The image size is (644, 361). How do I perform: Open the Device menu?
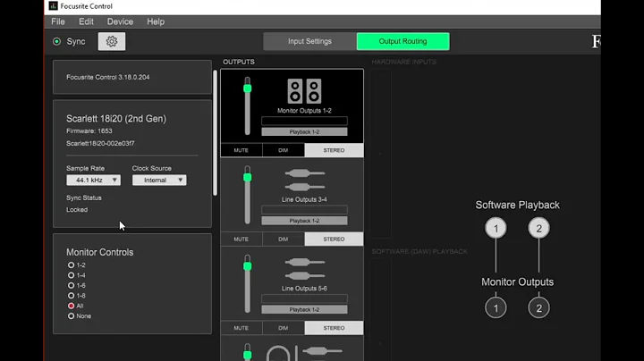pyautogui.click(x=120, y=21)
